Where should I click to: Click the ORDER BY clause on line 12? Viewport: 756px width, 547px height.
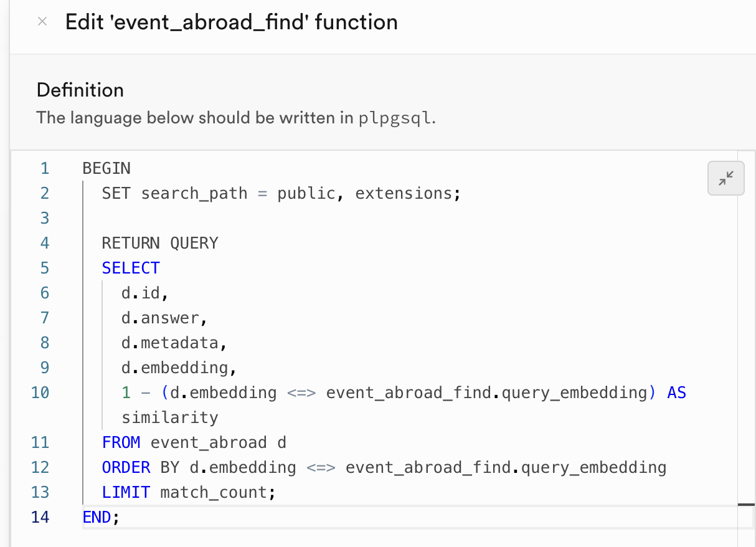249,467
